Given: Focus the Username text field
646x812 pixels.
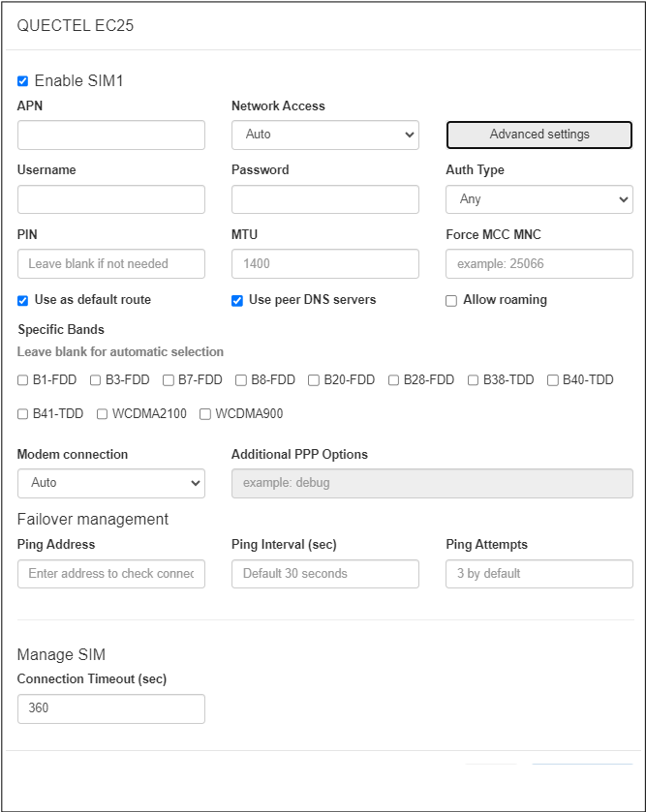Looking at the screenshot, I should point(110,199).
